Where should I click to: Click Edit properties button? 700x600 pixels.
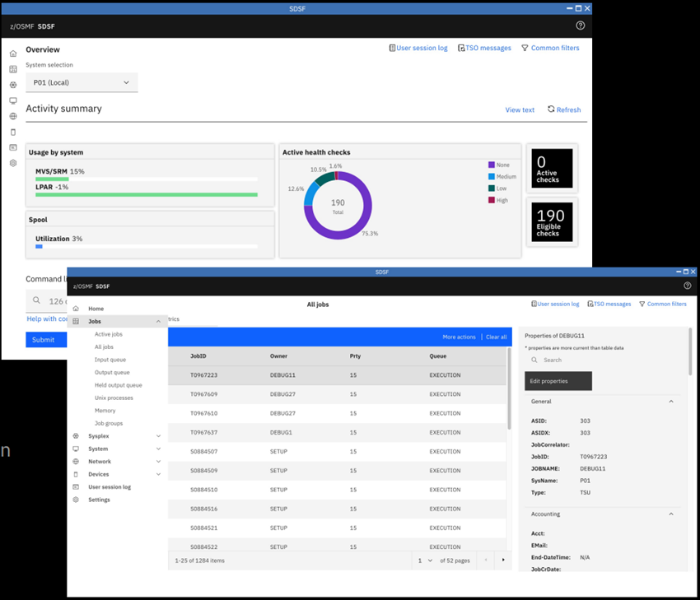(x=558, y=381)
